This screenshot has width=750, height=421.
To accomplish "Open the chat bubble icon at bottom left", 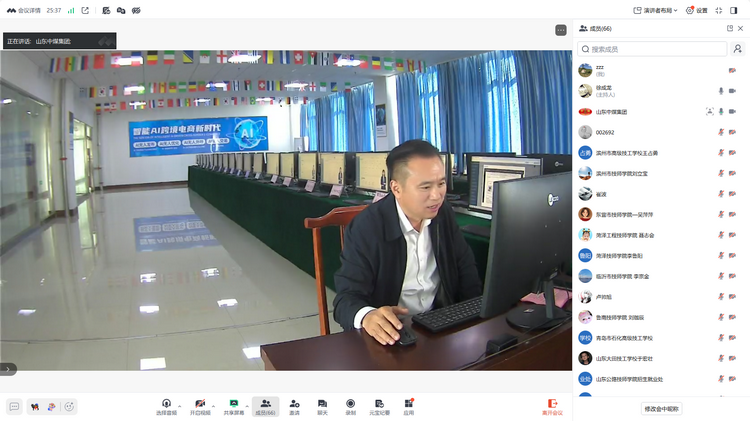I will tap(14, 407).
